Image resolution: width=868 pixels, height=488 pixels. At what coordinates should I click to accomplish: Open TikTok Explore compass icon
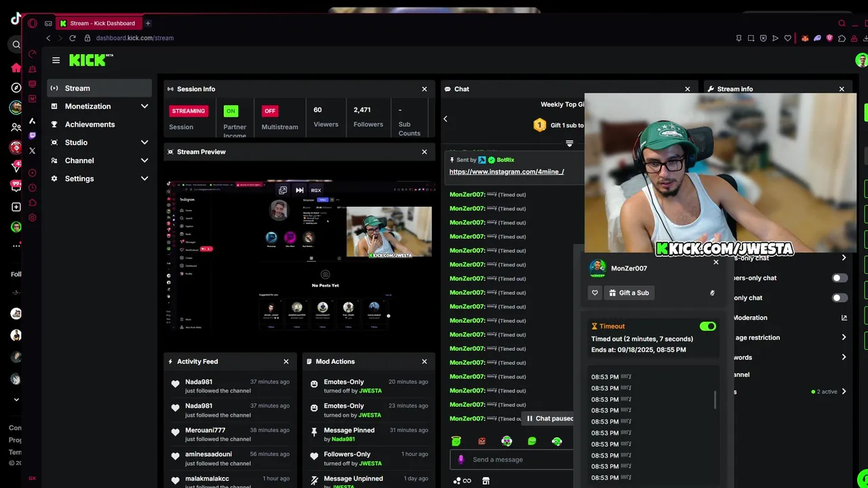(x=16, y=87)
